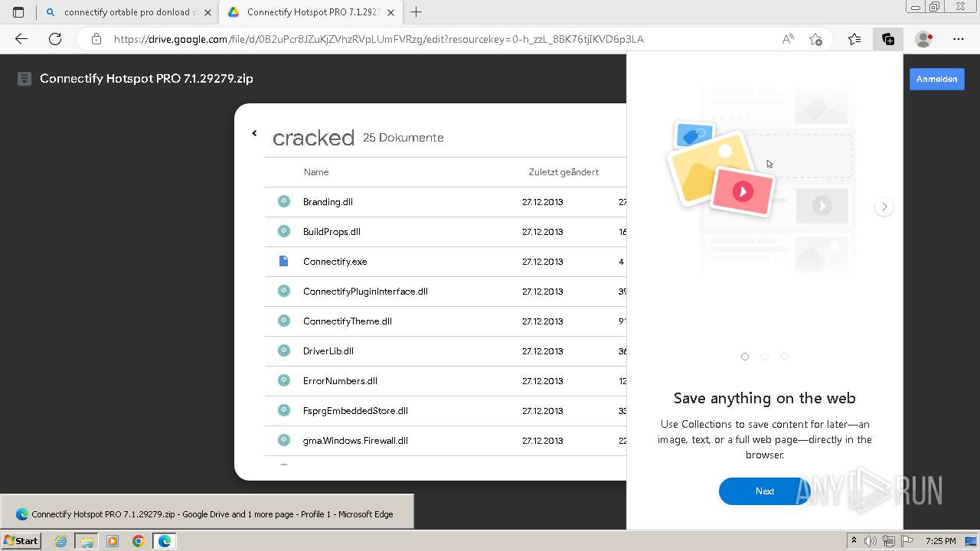Open the tab actions menu icon
The width and height of the screenshot is (980, 551).
point(18,12)
